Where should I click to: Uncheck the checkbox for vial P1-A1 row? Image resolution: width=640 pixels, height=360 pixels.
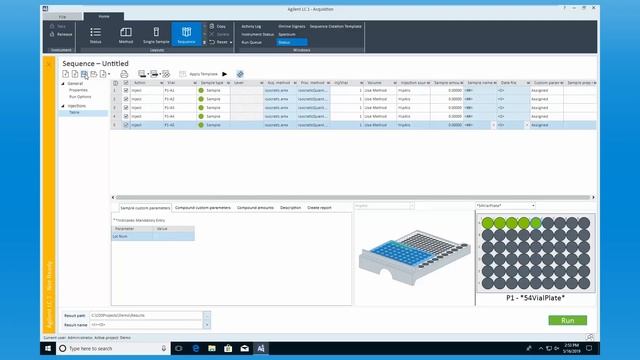126,91
